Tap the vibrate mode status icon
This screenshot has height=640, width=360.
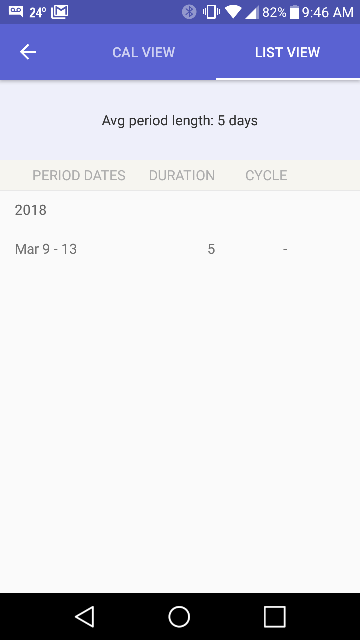point(211,12)
